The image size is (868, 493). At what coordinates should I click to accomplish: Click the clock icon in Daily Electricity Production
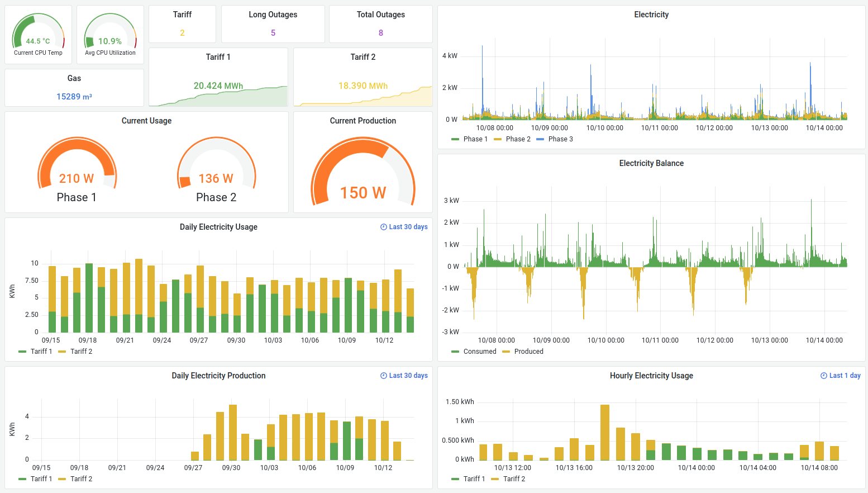pos(384,376)
